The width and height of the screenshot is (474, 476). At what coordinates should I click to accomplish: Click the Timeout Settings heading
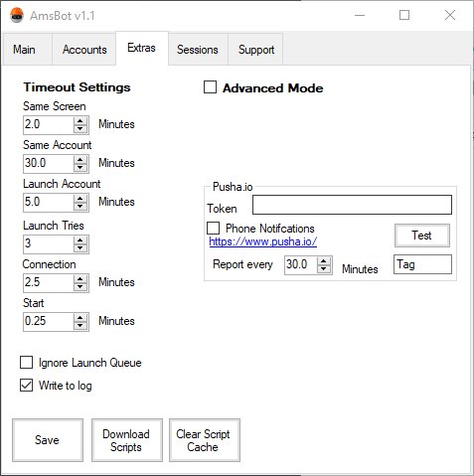click(x=77, y=87)
